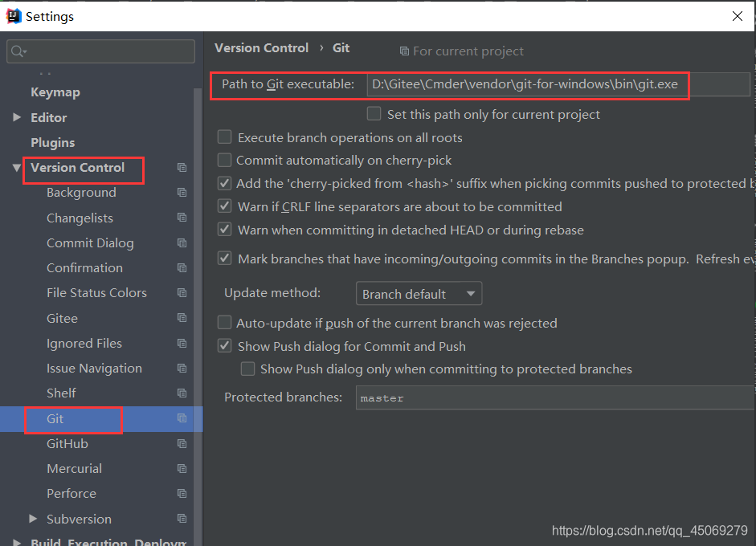Image resolution: width=756 pixels, height=546 pixels.
Task: Click the project-level icon beside Ignored Files
Action: 182,344
